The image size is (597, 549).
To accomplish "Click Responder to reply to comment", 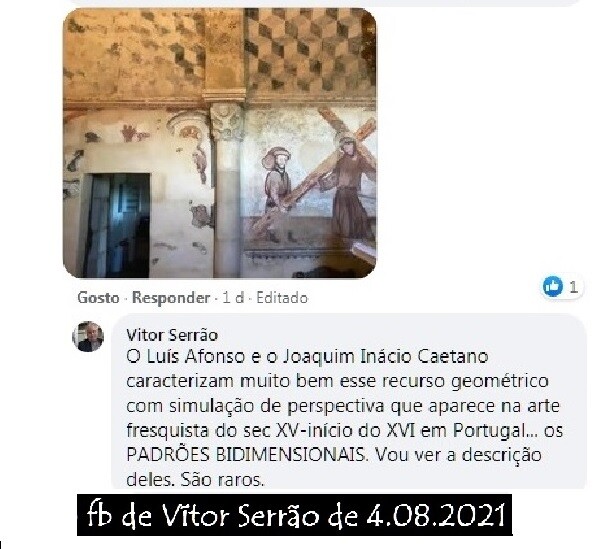I will pyautogui.click(x=171, y=298).
